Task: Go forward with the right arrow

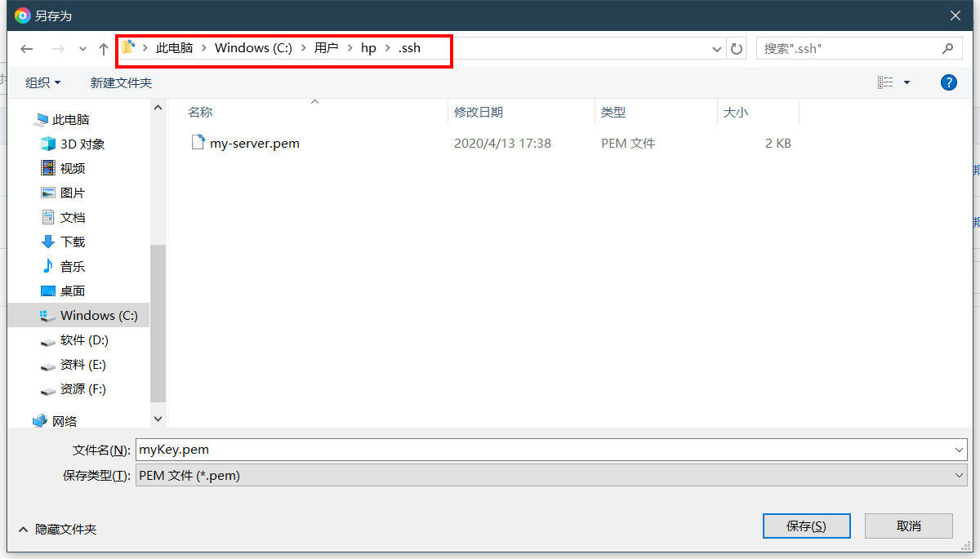Action: click(58, 49)
